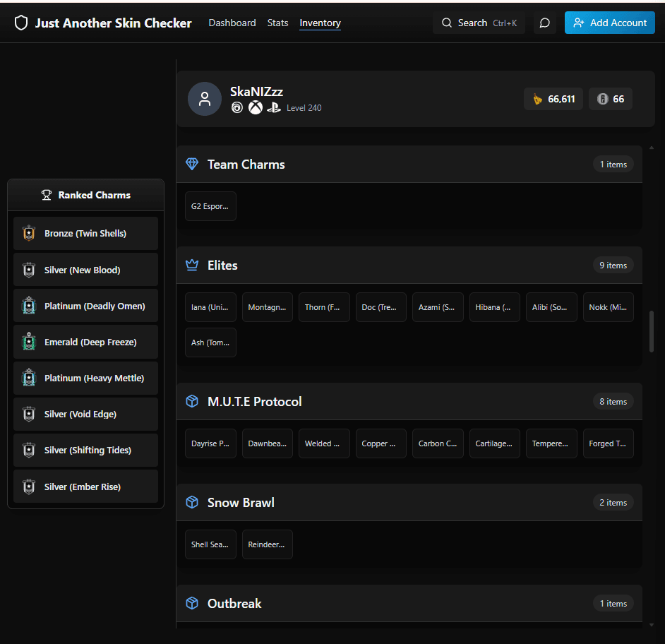The height and width of the screenshot is (644, 665).
Task: Click the shield logo icon
Action: pyautogui.click(x=21, y=23)
